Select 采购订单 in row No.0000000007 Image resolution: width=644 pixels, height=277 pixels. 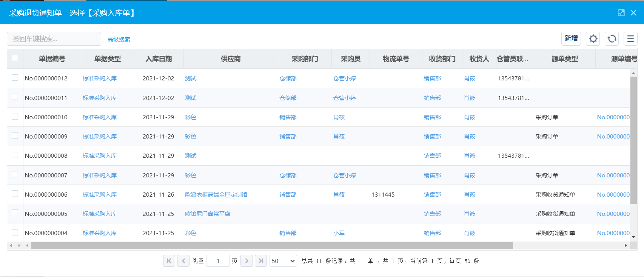tap(547, 175)
